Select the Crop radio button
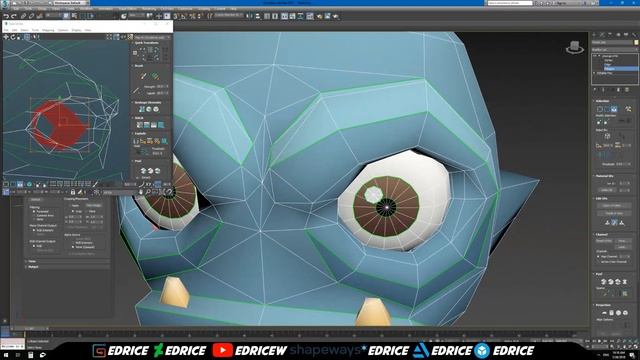This screenshot has width=640, height=360. 73,211
